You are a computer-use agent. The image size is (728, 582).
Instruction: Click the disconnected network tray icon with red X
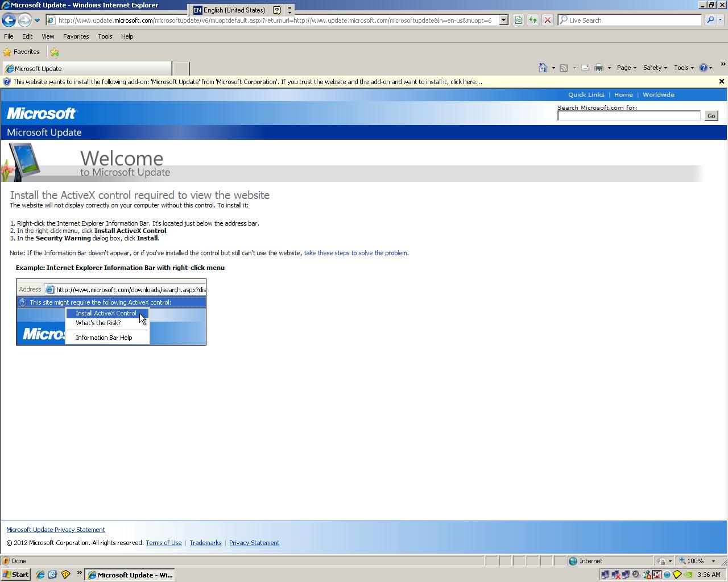[x=616, y=575]
